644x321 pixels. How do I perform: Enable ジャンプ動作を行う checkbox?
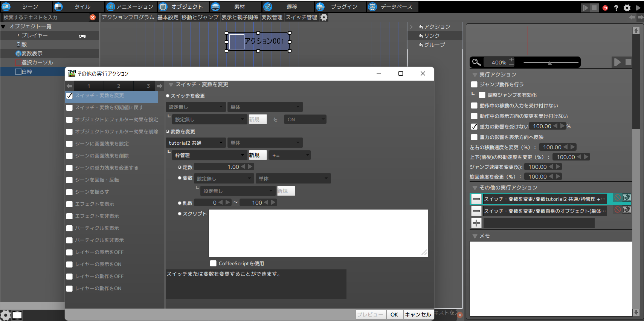[x=475, y=84]
